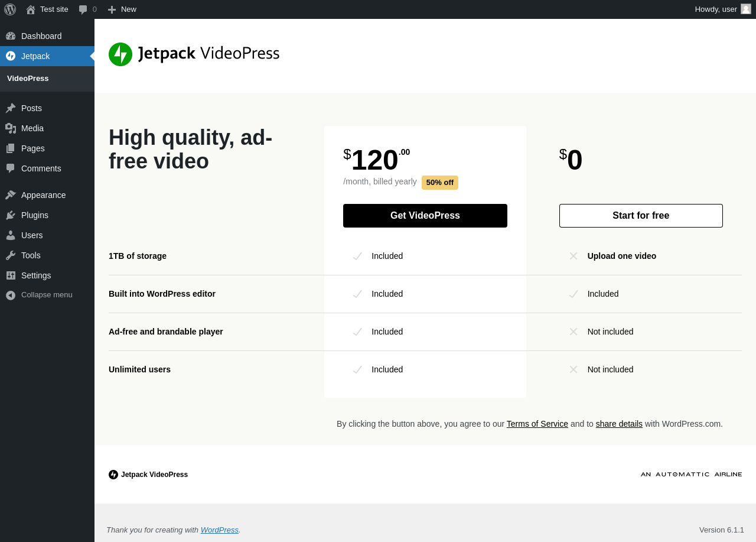Screen dimensions: 756x542
Task: Click the Collapse menu arrow icon
Action: tap(11, 295)
